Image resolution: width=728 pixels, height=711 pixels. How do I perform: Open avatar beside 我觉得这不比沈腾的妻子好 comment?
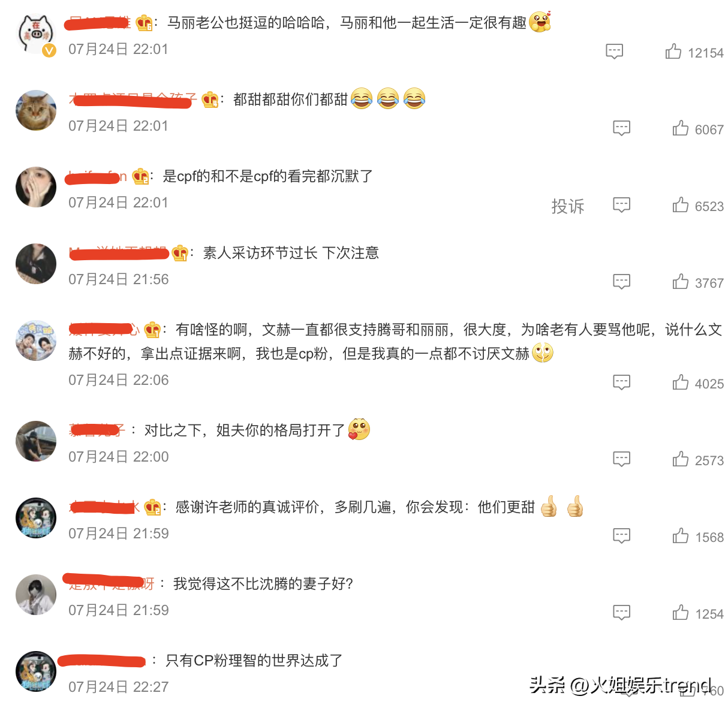point(36,595)
